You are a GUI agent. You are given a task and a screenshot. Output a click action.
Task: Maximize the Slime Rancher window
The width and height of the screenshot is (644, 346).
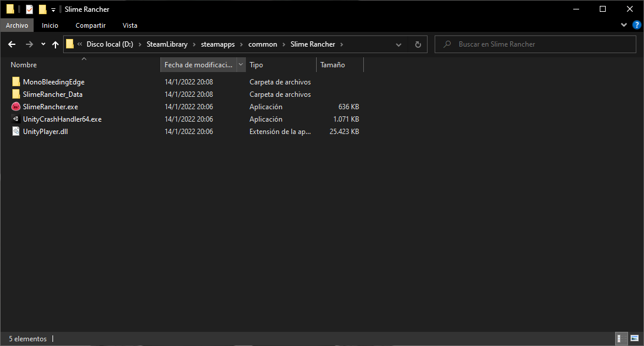[603, 9]
